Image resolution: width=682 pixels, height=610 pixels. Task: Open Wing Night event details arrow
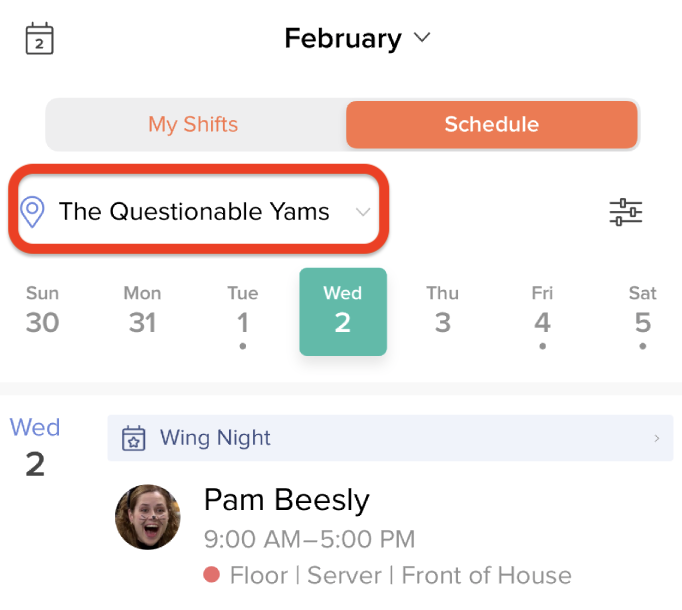pyautogui.click(x=657, y=438)
